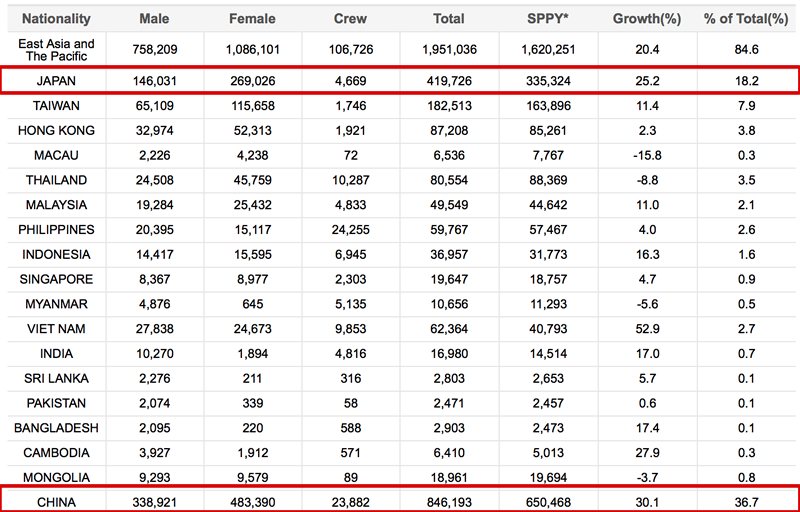800x512 pixels.
Task: Select the INDONESIA row label
Action: [x=56, y=254]
